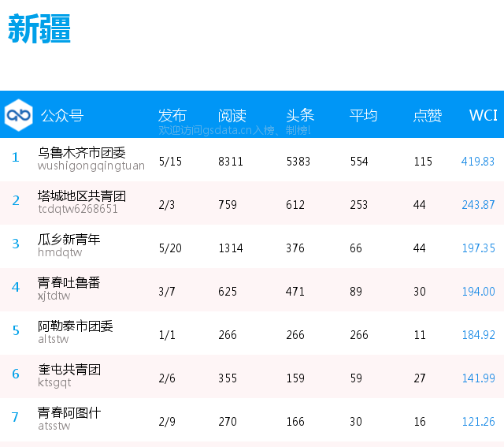Open the 青春阿图什 account name
504x447 pixels.
(69, 412)
